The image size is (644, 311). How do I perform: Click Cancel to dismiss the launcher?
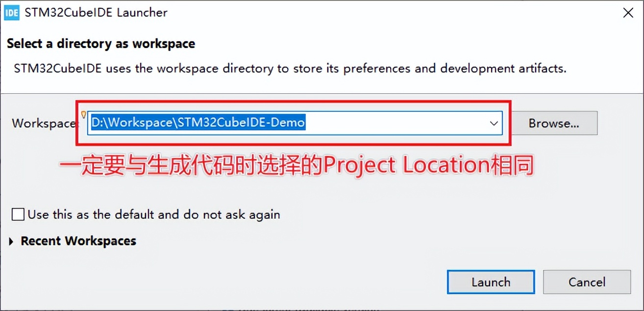click(587, 282)
